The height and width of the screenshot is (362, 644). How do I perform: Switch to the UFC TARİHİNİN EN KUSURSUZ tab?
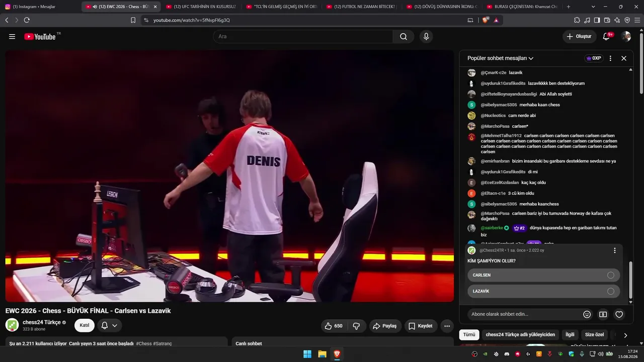[201, 7]
